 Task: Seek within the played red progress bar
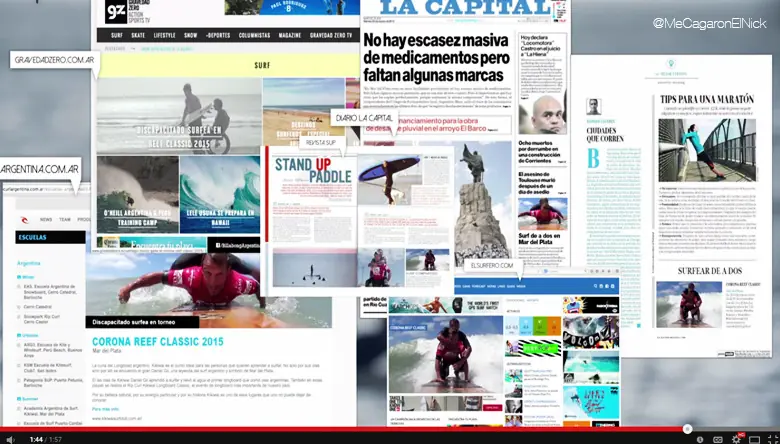coord(343,429)
